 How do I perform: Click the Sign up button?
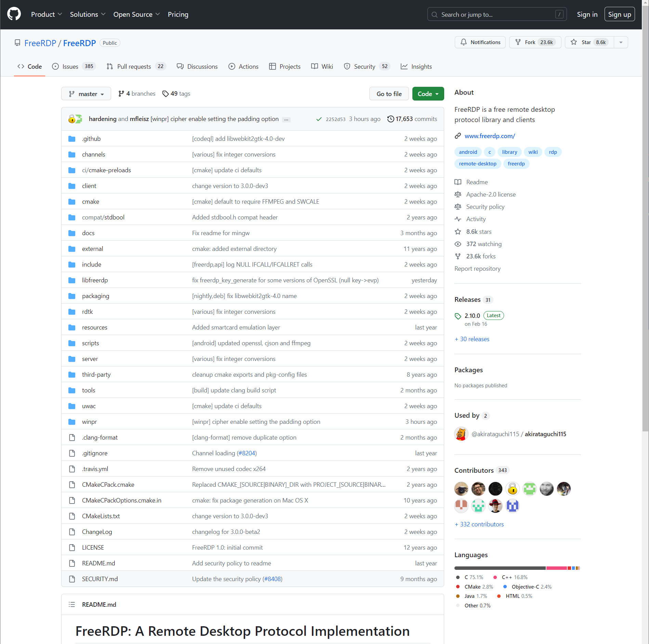click(620, 14)
